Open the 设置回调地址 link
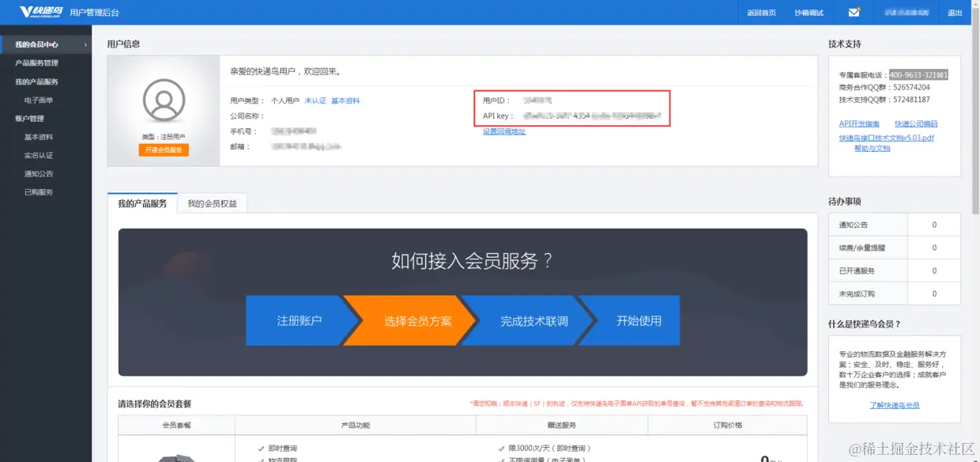This screenshot has width=980, height=462. pos(504,131)
